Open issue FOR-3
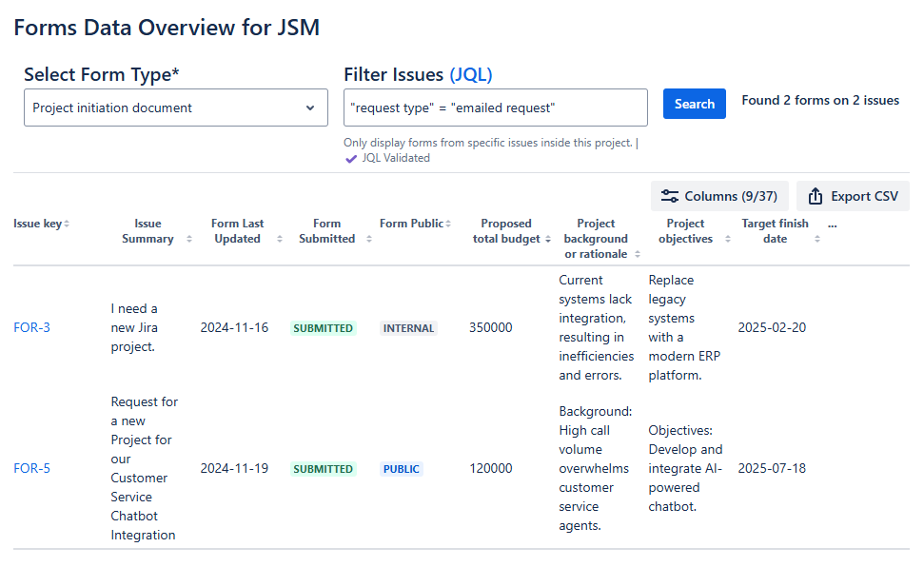The image size is (924, 567). click(x=31, y=327)
